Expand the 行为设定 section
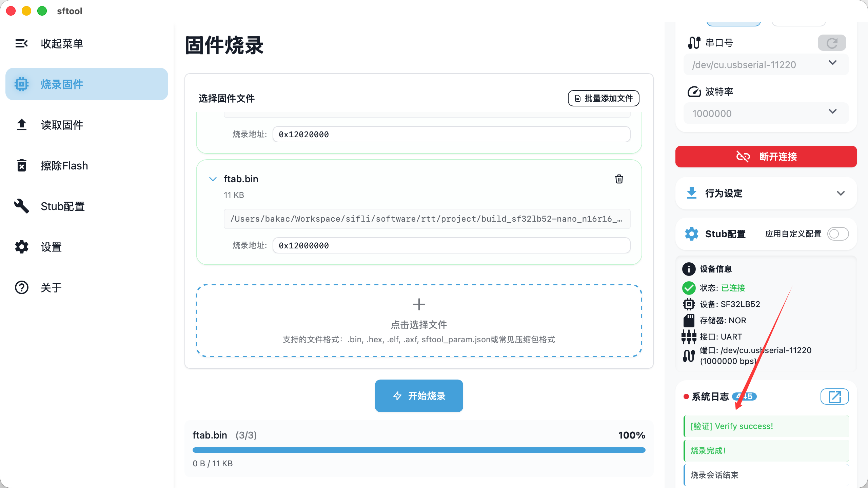868x488 pixels. [841, 193]
